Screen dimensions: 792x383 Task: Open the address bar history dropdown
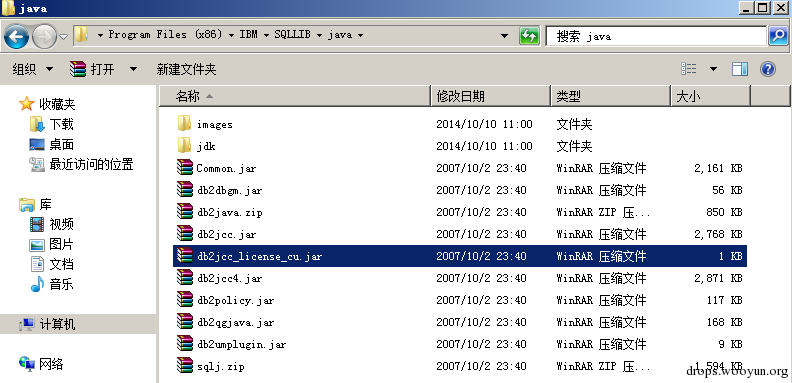(504, 35)
